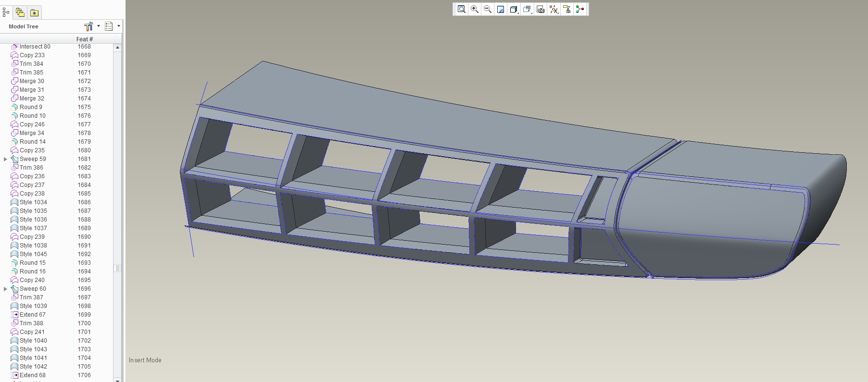Click the model tree scrollbar thumb
The image size is (868, 382).
117,268
